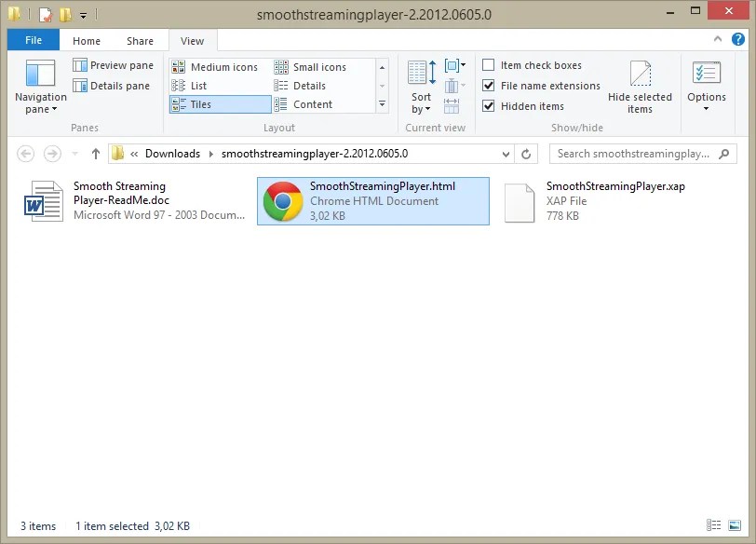Click the blank XAP file icon
Screen dimensions: 756x544
coord(520,202)
